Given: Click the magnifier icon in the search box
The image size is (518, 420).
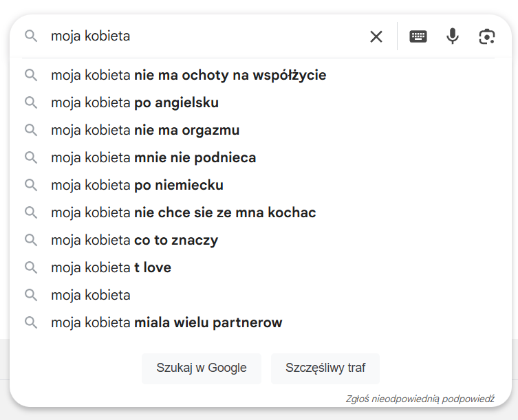Looking at the screenshot, I should tap(31, 36).
